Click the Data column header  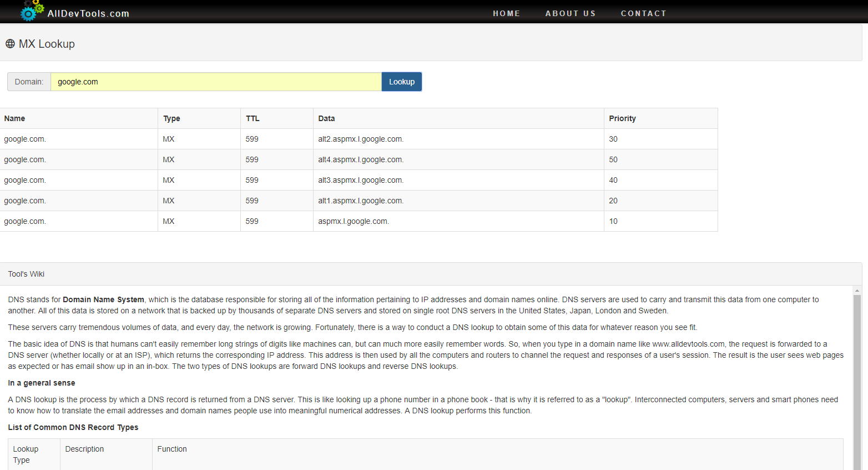click(458, 118)
